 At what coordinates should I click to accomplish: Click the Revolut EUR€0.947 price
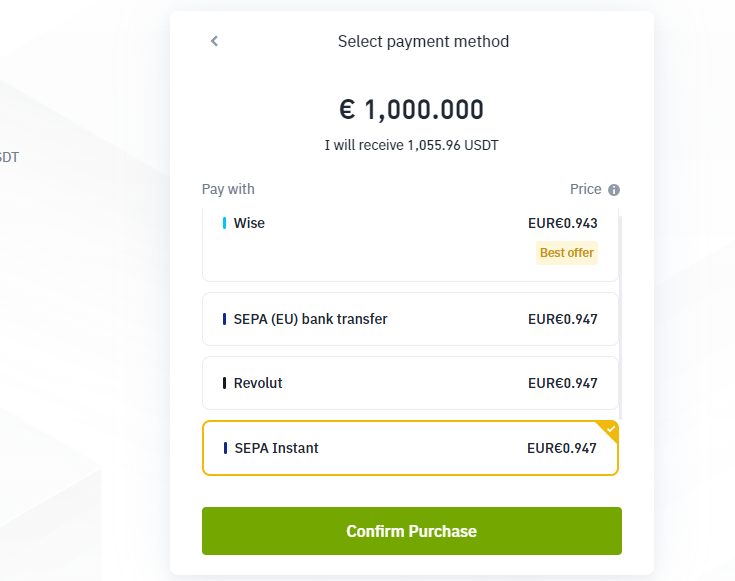(562, 383)
